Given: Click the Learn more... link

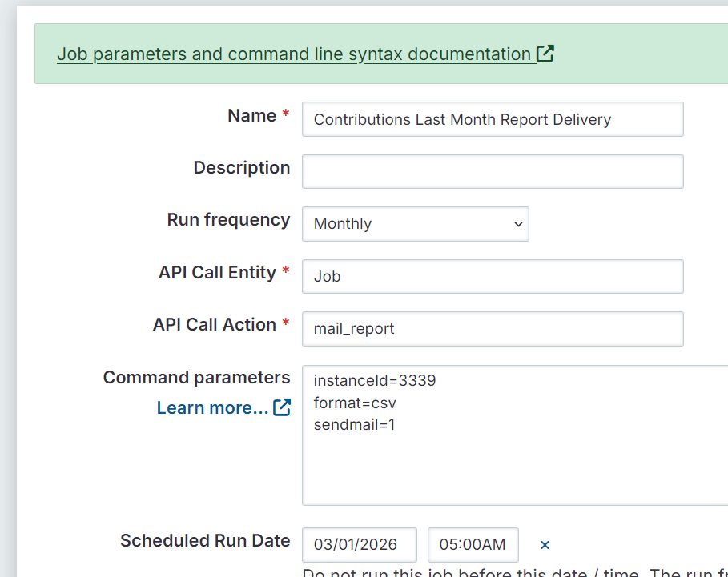Looking at the screenshot, I should (212, 408).
